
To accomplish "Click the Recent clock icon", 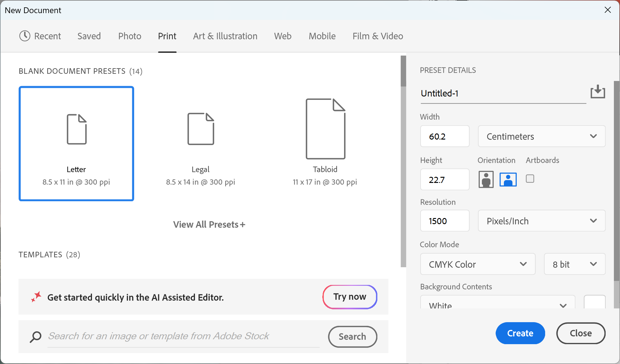I will click(25, 36).
